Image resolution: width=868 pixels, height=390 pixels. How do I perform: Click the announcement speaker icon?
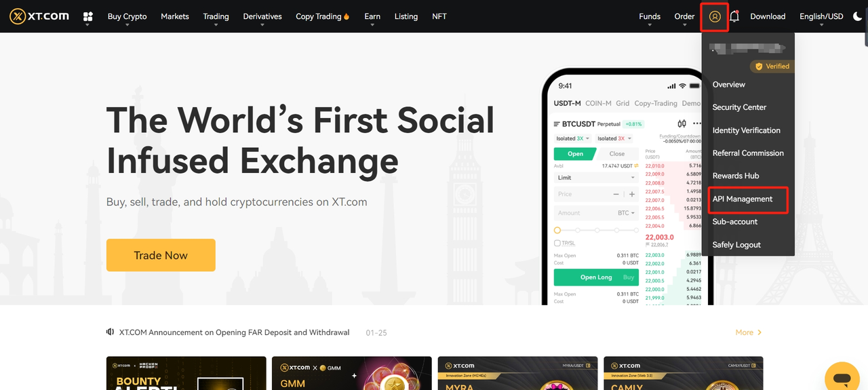110,332
